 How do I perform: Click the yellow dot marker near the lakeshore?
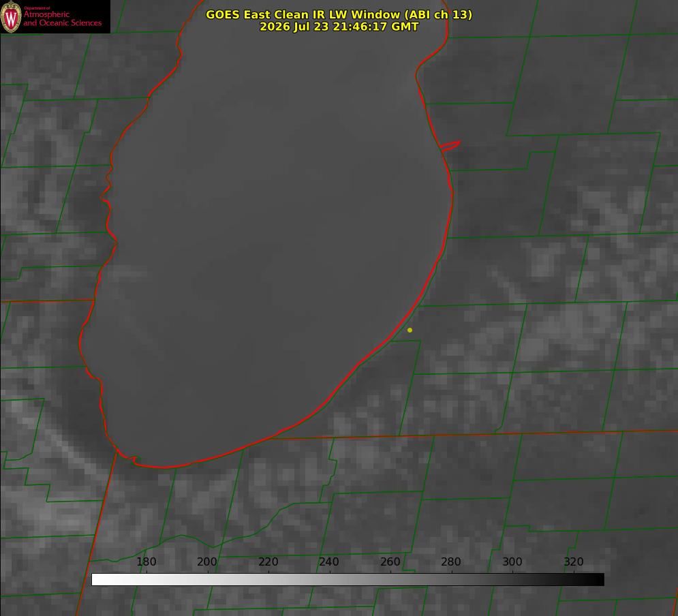pyautogui.click(x=410, y=330)
